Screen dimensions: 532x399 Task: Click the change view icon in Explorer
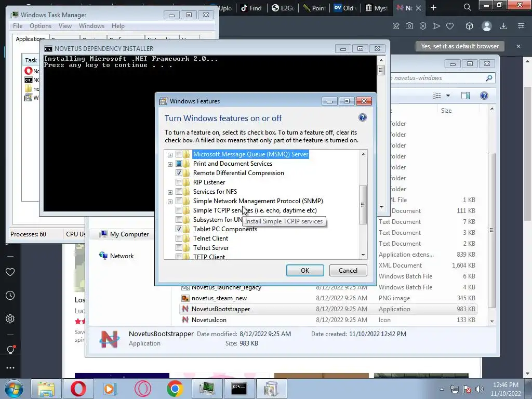tap(436, 96)
